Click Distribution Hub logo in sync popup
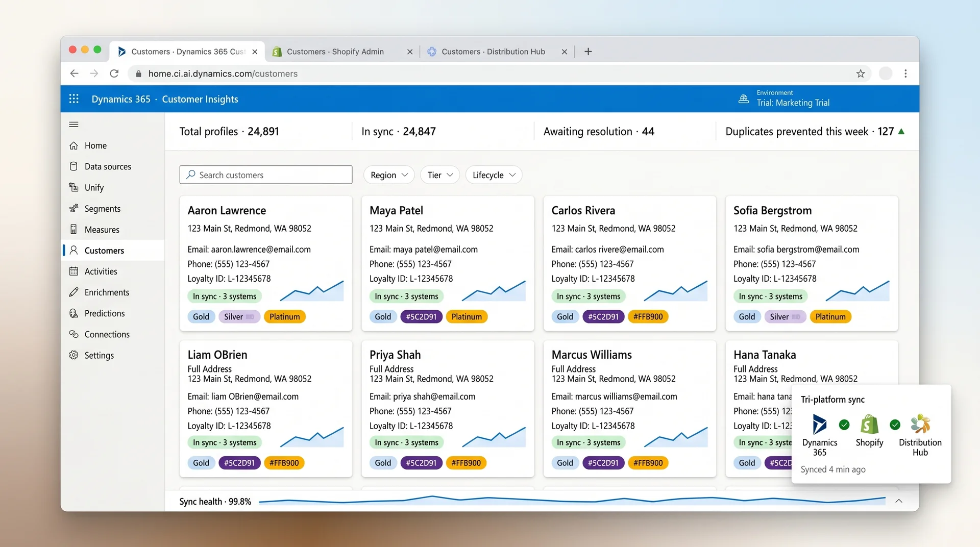This screenshot has height=547, width=980. tap(920, 424)
